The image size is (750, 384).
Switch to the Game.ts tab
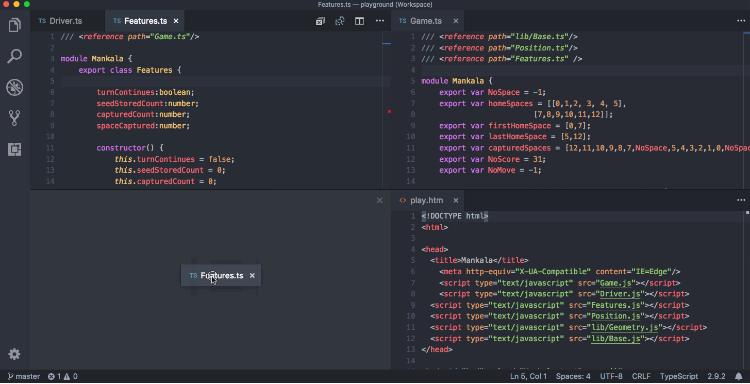(x=426, y=21)
